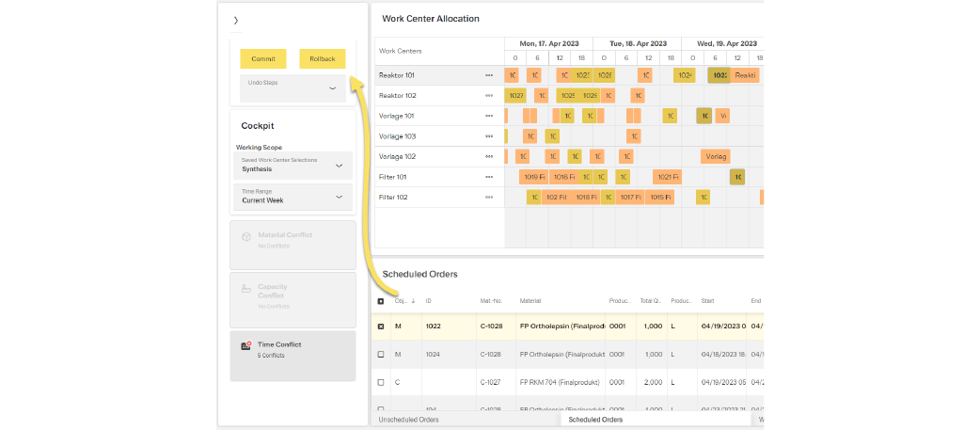
Task: Open the more-options dots for Reaktor 101
Action: pos(489,75)
